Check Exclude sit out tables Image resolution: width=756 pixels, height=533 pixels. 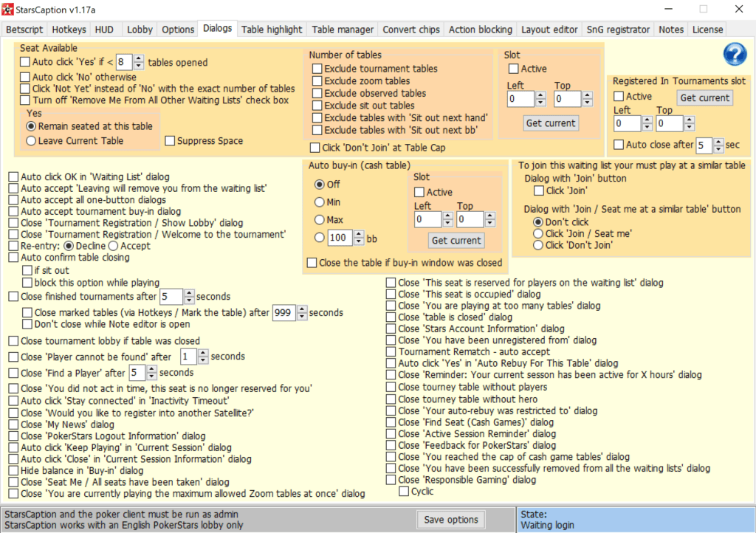coord(317,106)
